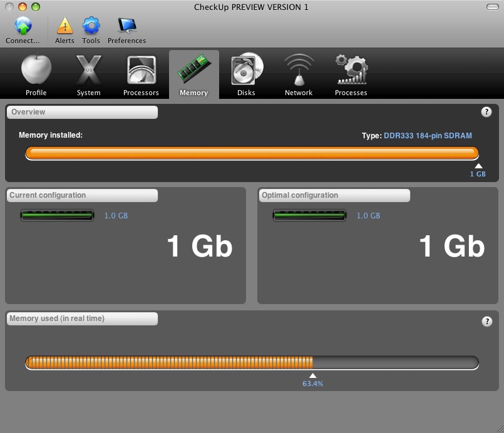This screenshot has height=433, width=504.
Task: Open the Alerts warning icon
Action: pyautogui.click(x=64, y=26)
